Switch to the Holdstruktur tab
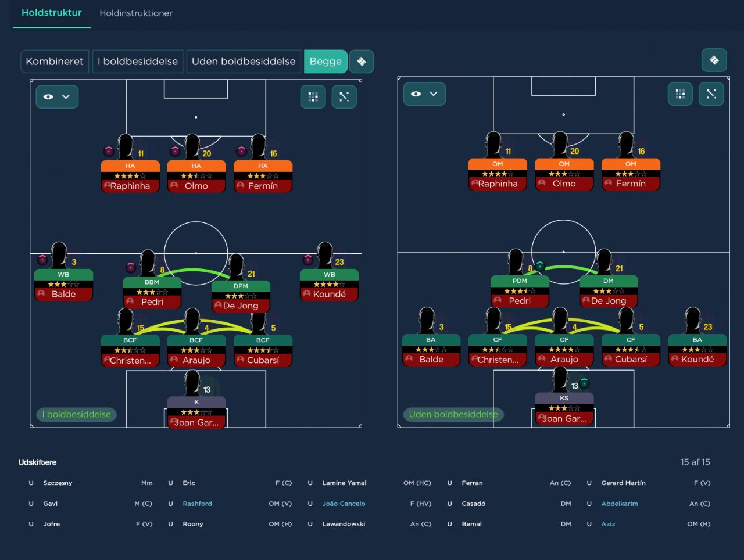This screenshot has width=744, height=560. click(x=52, y=13)
